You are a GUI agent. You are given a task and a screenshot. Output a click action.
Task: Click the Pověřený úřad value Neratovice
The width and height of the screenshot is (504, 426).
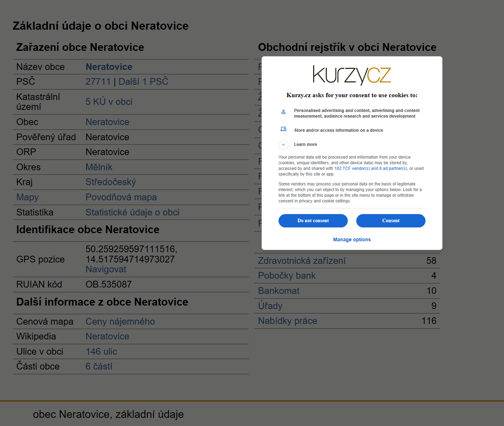[107, 137]
